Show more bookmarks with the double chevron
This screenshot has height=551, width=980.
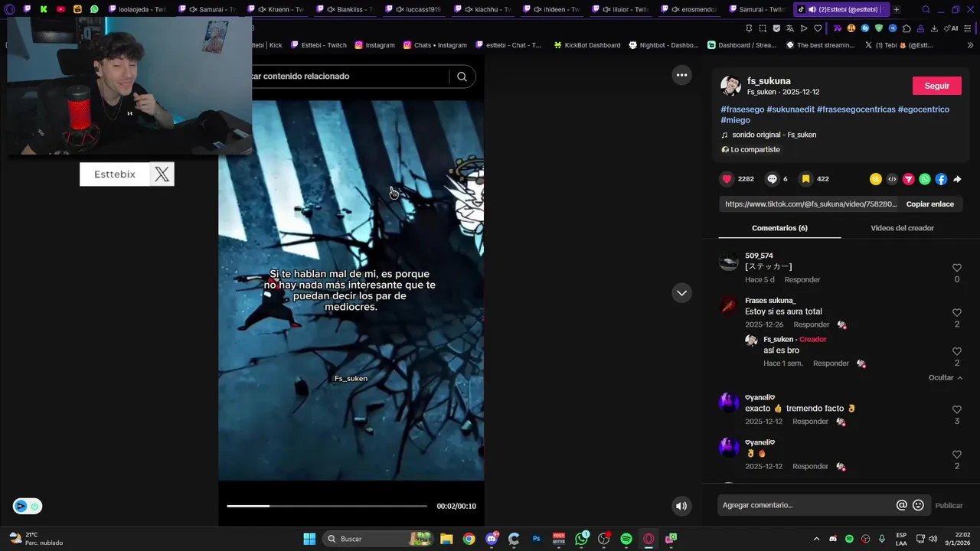click(970, 45)
